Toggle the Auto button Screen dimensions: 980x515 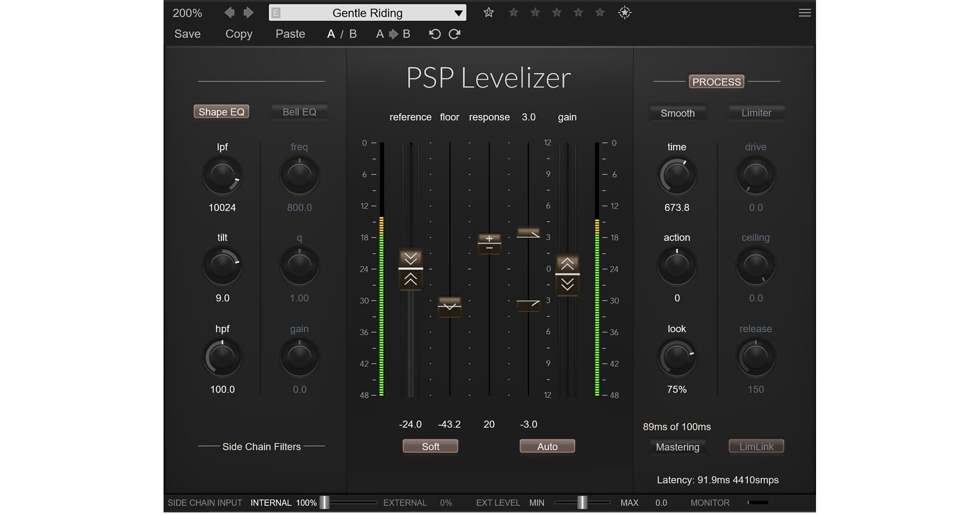547,447
